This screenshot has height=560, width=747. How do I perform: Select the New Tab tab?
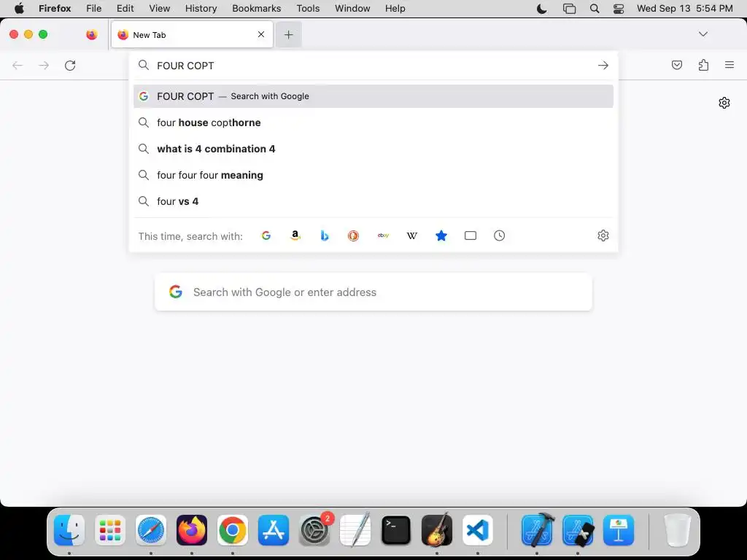click(x=192, y=34)
